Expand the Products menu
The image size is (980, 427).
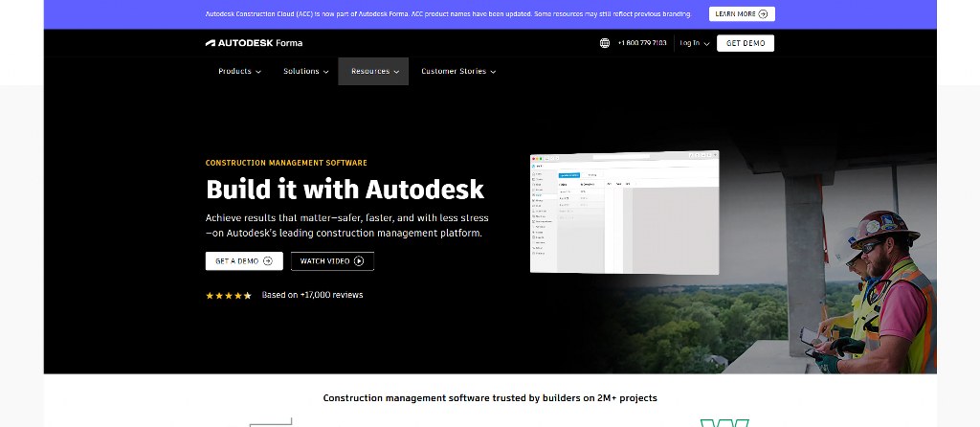coord(239,71)
